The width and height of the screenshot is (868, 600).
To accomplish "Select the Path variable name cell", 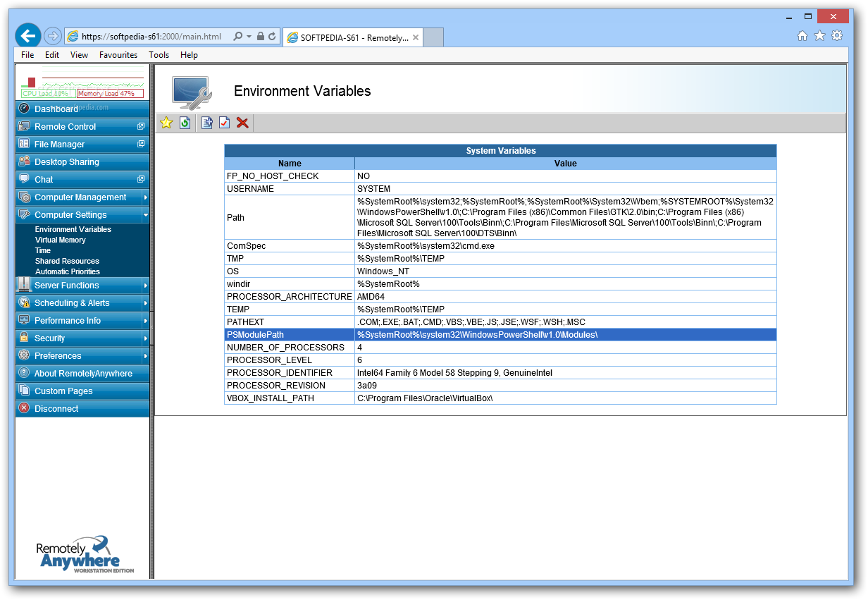I will pos(290,218).
